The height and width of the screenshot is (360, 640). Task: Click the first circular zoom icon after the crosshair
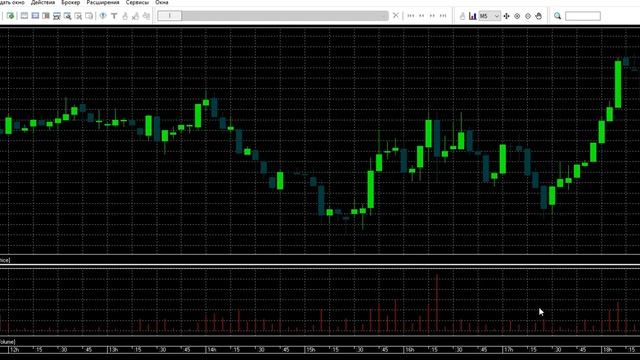[517, 16]
